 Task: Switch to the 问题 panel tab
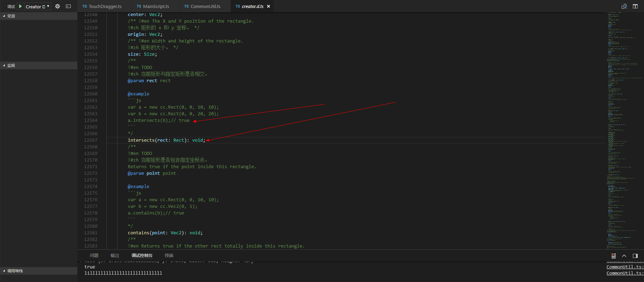pos(94,256)
